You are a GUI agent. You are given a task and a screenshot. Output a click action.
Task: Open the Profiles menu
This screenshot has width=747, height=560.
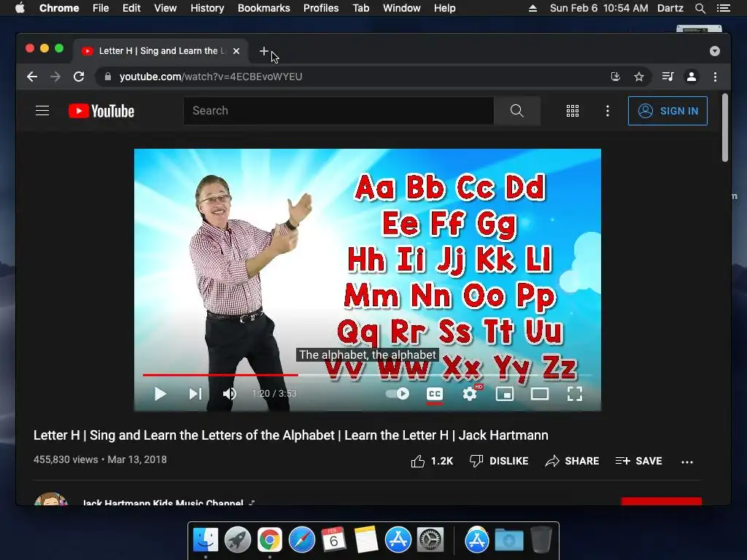tap(321, 8)
